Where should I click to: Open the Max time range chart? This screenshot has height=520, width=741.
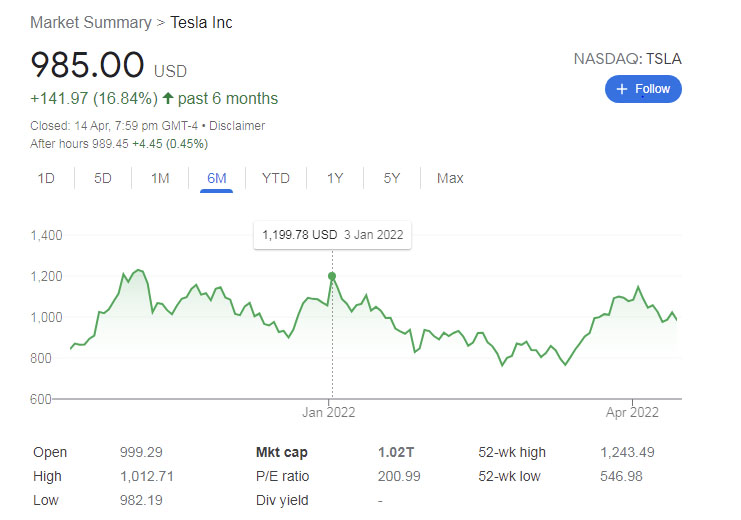coord(450,178)
